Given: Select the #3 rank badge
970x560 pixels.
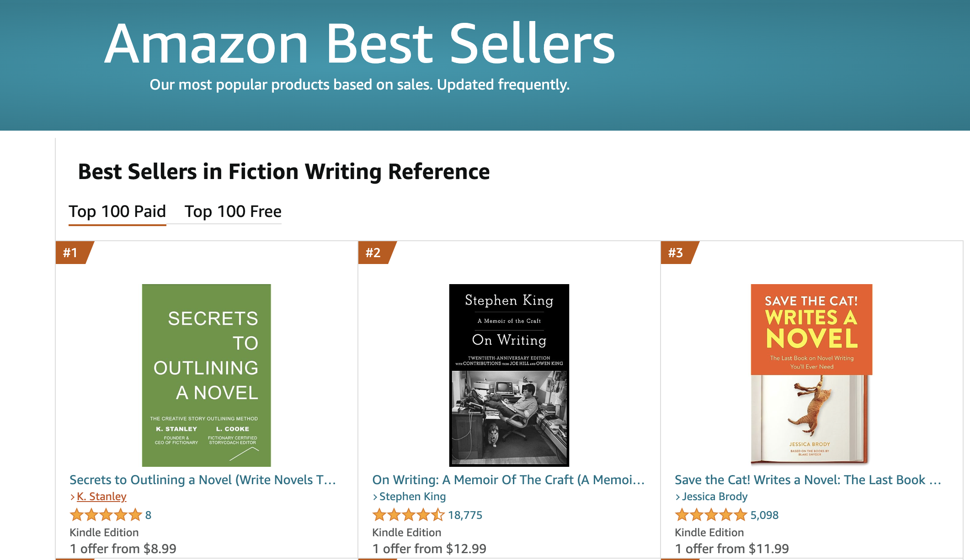Looking at the screenshot, I should tap(678, 253).
